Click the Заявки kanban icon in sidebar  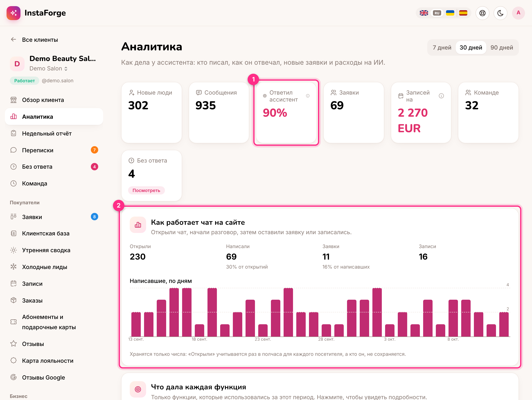tap(14, 217)
